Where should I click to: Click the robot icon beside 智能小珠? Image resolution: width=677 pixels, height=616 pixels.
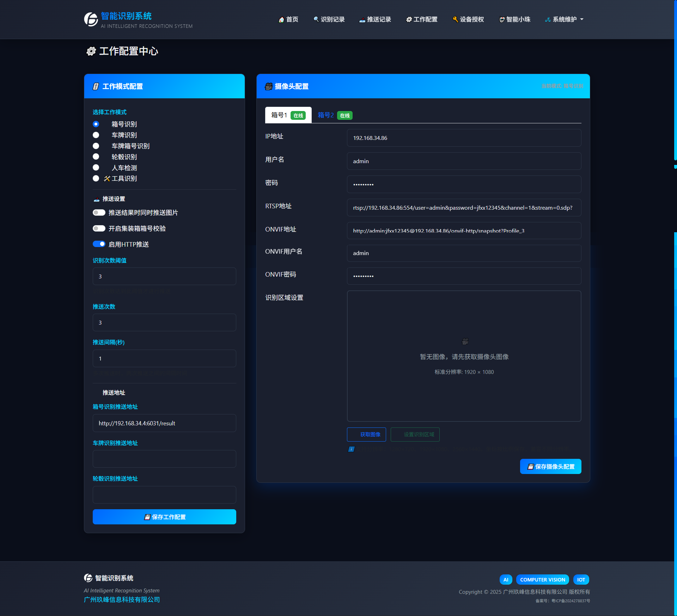[x=502, y=19]
